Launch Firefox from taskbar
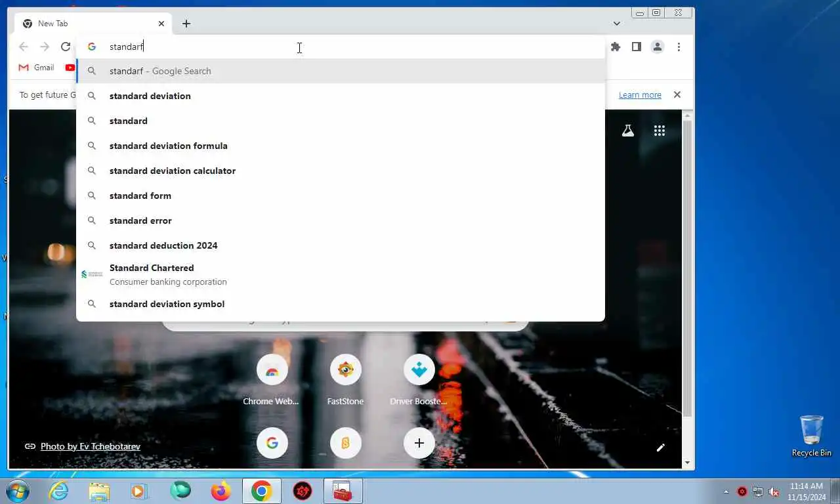This screenshot has width=840, height=504. pyautogui.click(x=221, y=491)
